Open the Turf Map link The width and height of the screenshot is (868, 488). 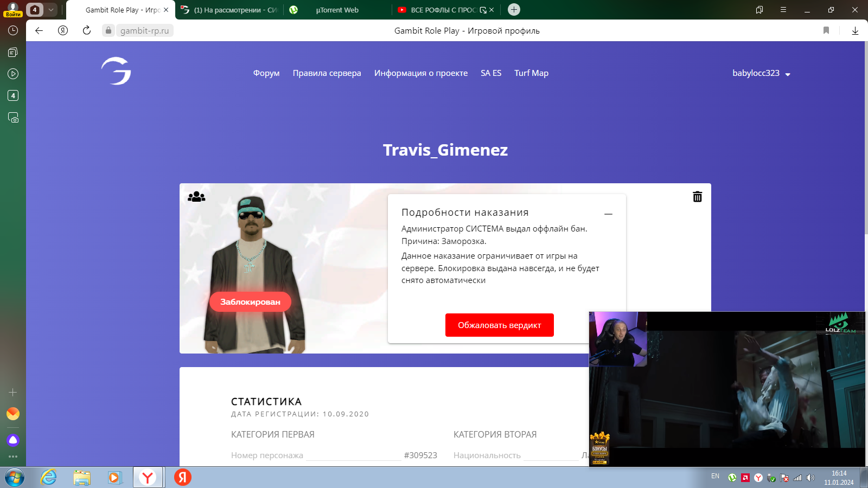(531, 73)
